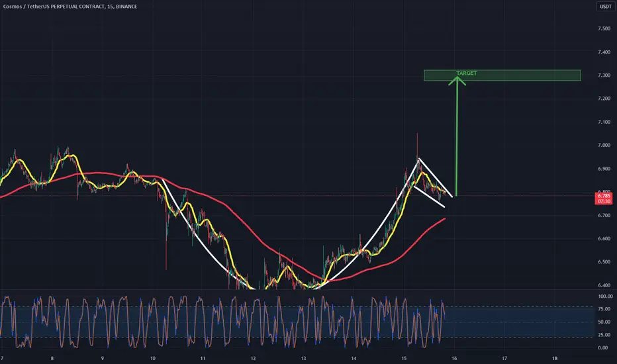Click date 10 on the time axis
617x364 pixels.
pyautogui.click(x=153, y=359)
